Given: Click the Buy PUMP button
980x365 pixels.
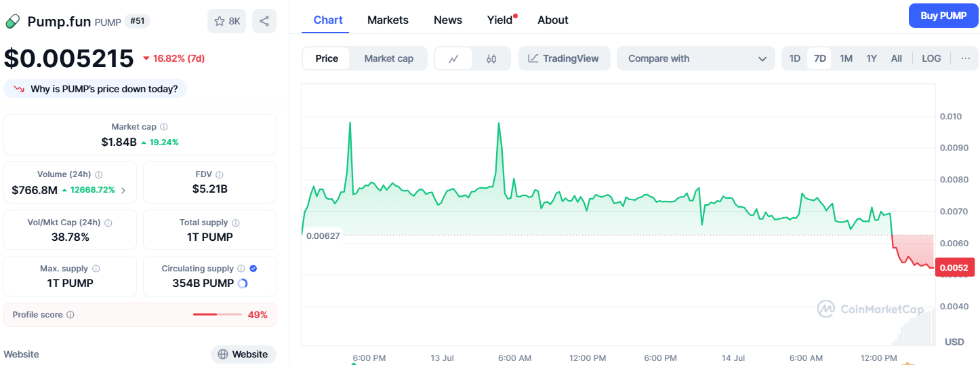Looking at the screenshot, I should 943,16.
